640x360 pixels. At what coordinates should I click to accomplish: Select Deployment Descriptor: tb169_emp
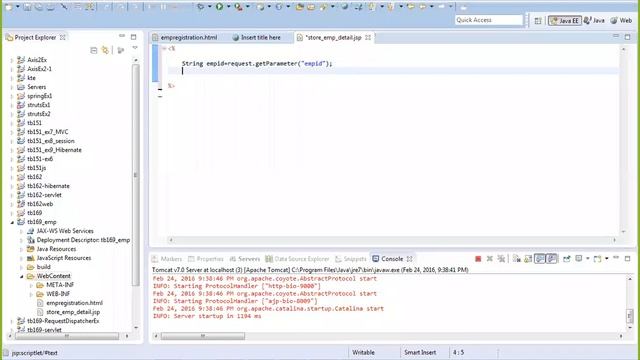click(79, 240)
